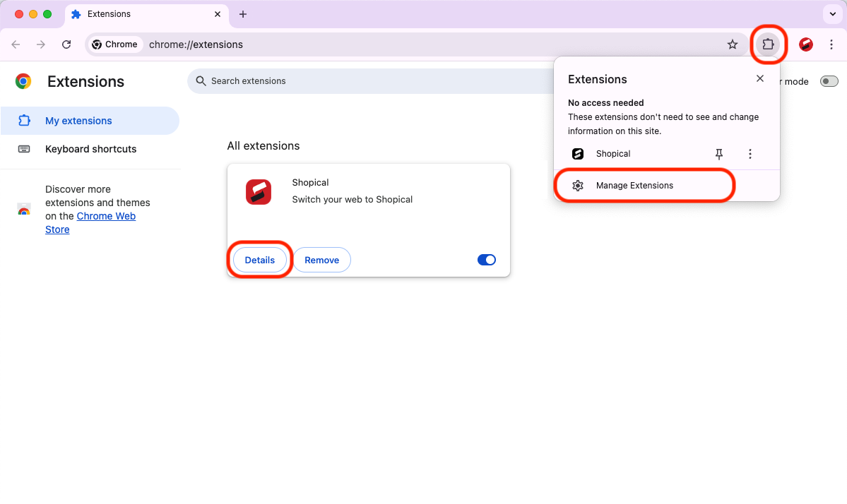This screenshot has height=504, width=847.
Task: Click the Manage Extensions gear icon
Action: (577, 186)
